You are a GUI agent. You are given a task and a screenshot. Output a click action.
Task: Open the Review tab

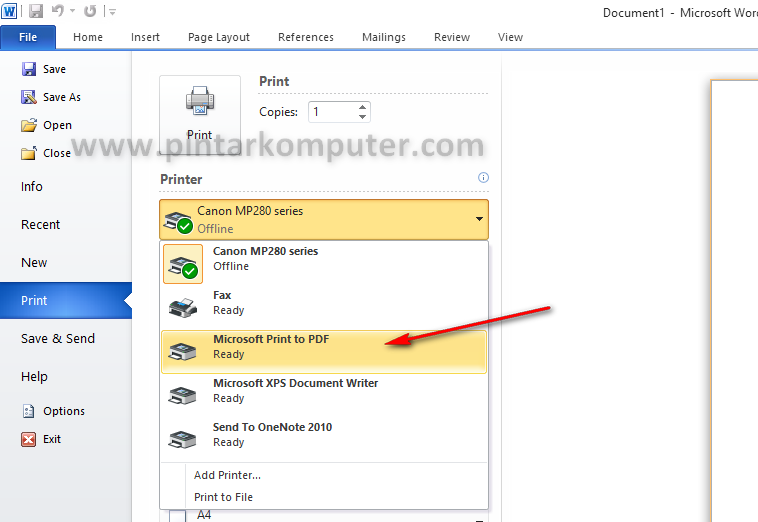coord(452,37)
